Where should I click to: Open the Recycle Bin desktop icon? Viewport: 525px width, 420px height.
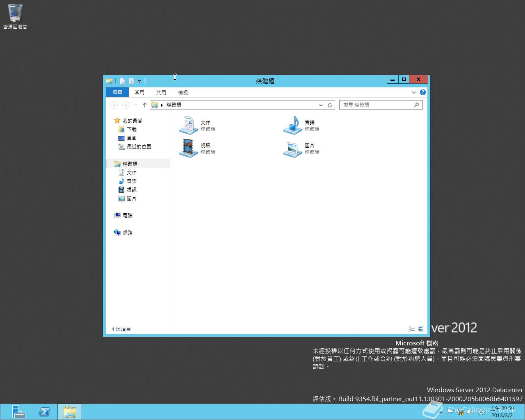click(x=15, y=17)
